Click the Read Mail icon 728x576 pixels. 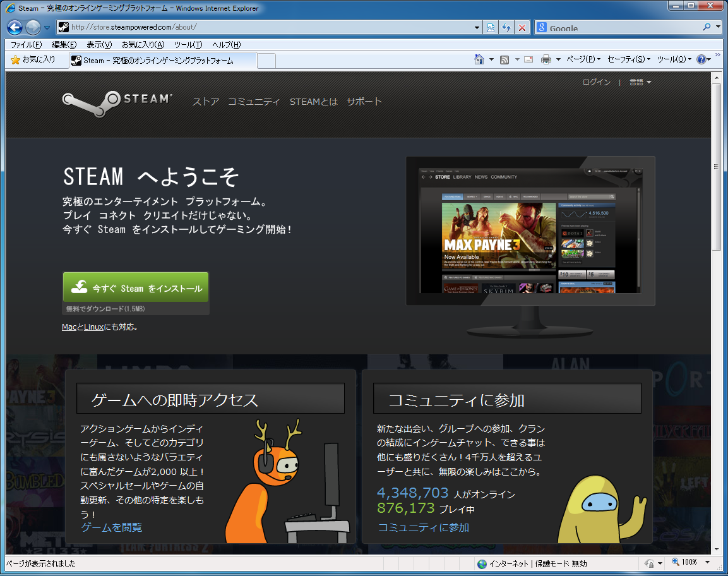[x=528, y=59]
